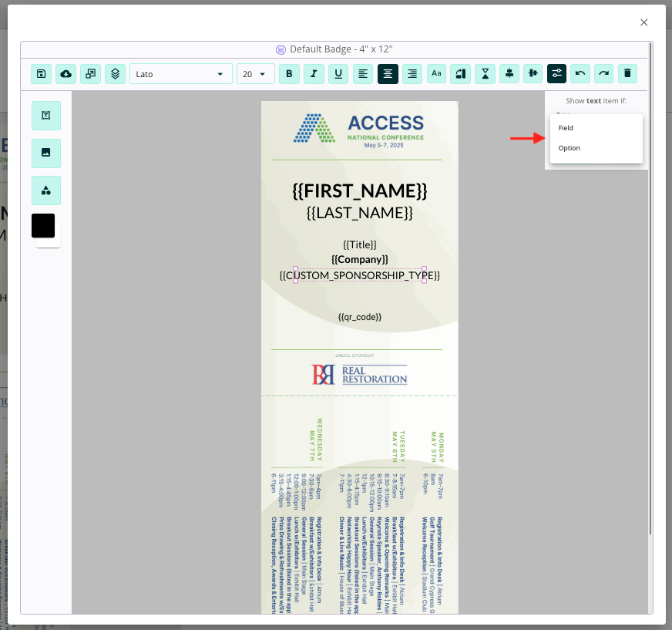Toggle bold formatting
672x630 pixels.
click(x=289, y=74)
